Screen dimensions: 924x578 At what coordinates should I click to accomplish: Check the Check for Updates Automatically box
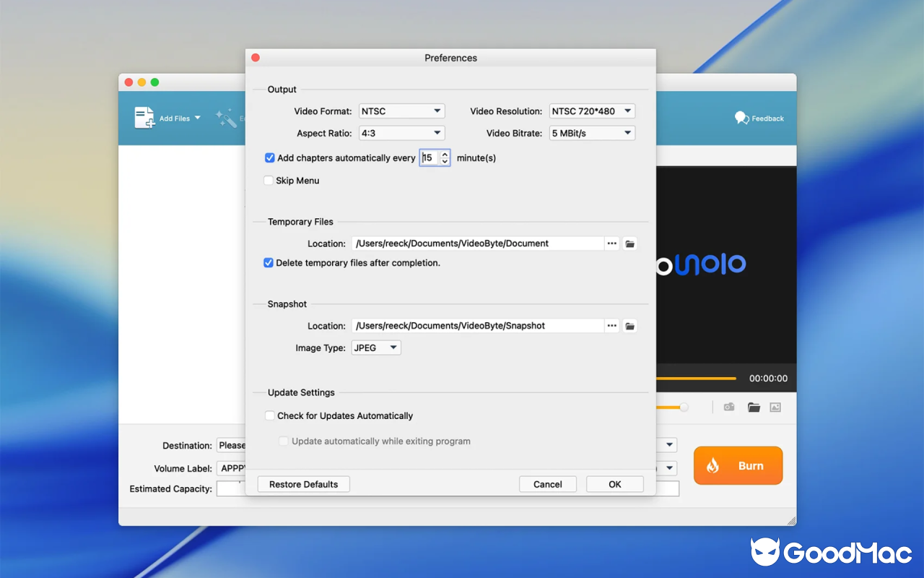pos(269,415)
